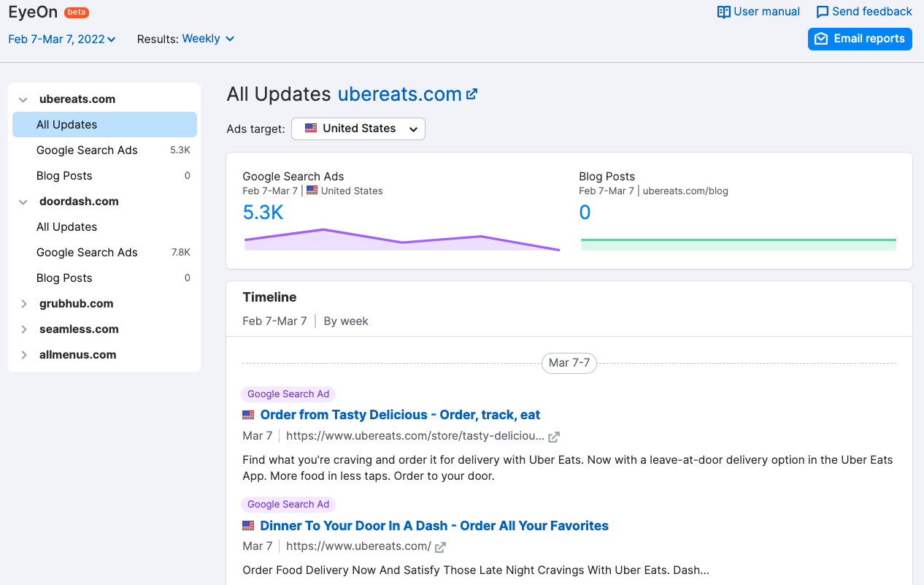The width and height of the screenshot is (924, 585).
Task: Select All Updates under doordash.com
Action: (104, 227)
